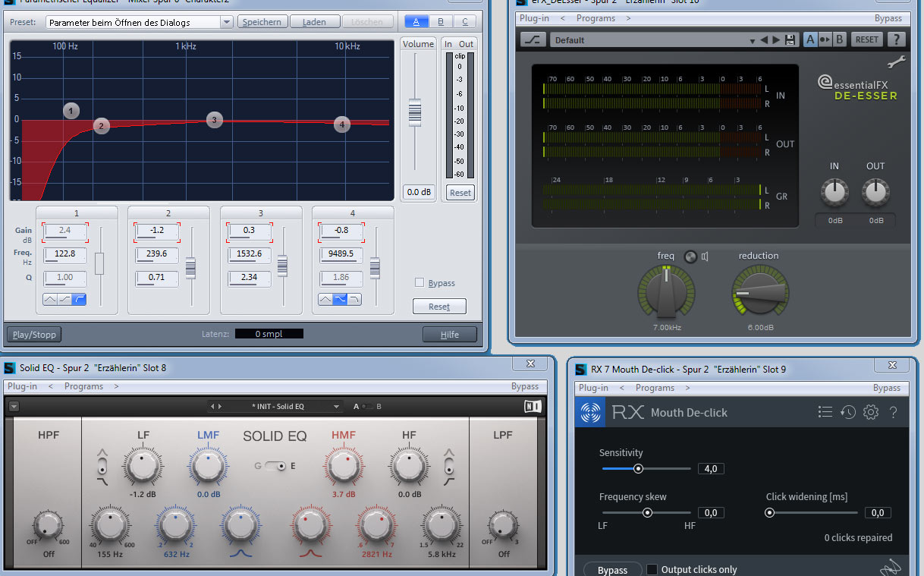Select high-pass filter shape for band 1

79,300
